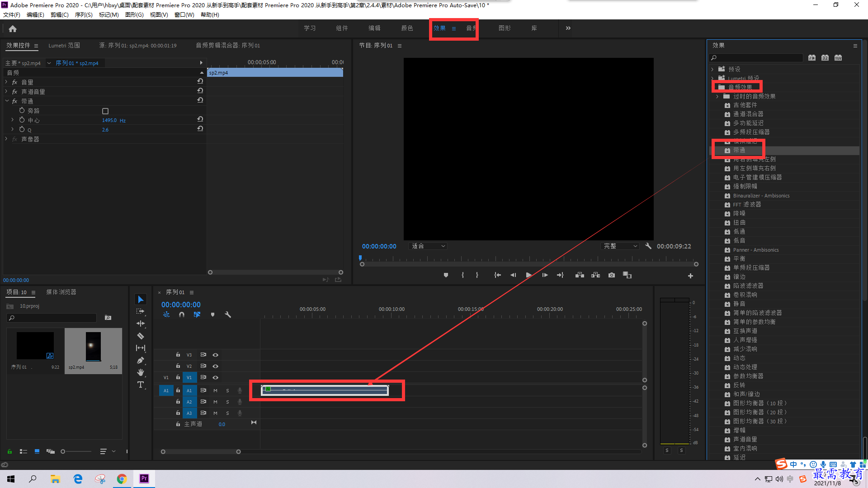Open the 序列(S) menu
This screenshot has height=488, width=868.
(84, 14)
